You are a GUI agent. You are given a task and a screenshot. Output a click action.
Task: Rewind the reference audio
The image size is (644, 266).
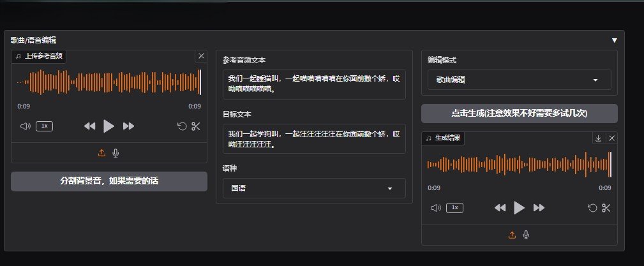pos(89,126)
